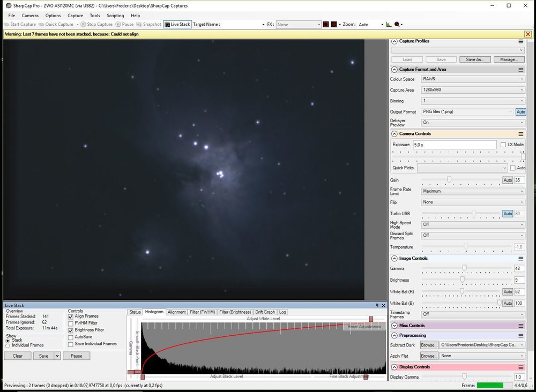The height and width of the screenshot is (392, 536).
Task: Click the Gain slider handle
Action: click(449, 180)
